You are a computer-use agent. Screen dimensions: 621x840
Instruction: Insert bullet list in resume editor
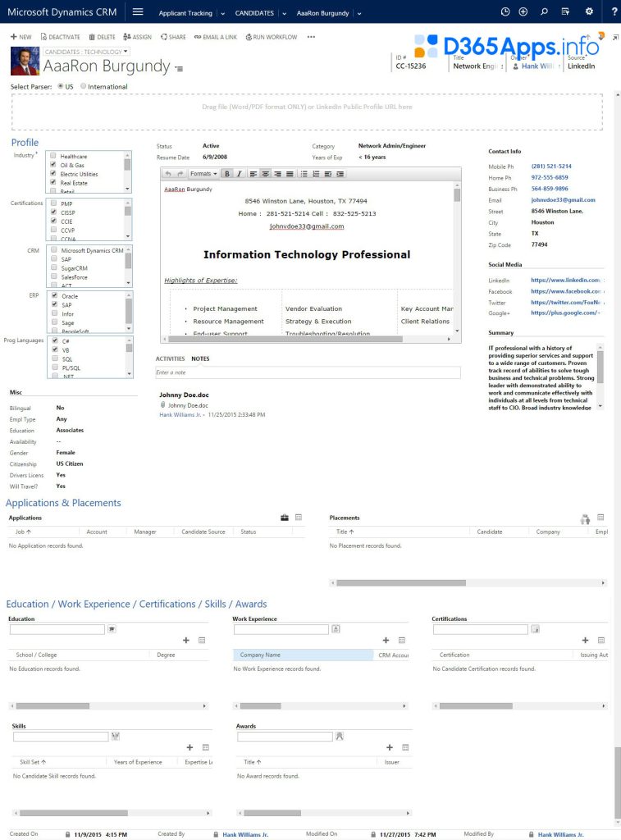[304, 174]
